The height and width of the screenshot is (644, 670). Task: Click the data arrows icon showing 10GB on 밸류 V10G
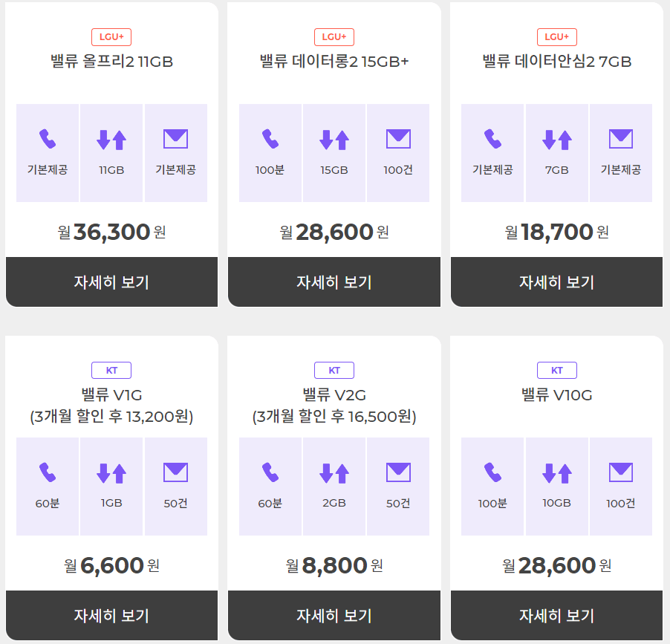click(x=556, y=472)
